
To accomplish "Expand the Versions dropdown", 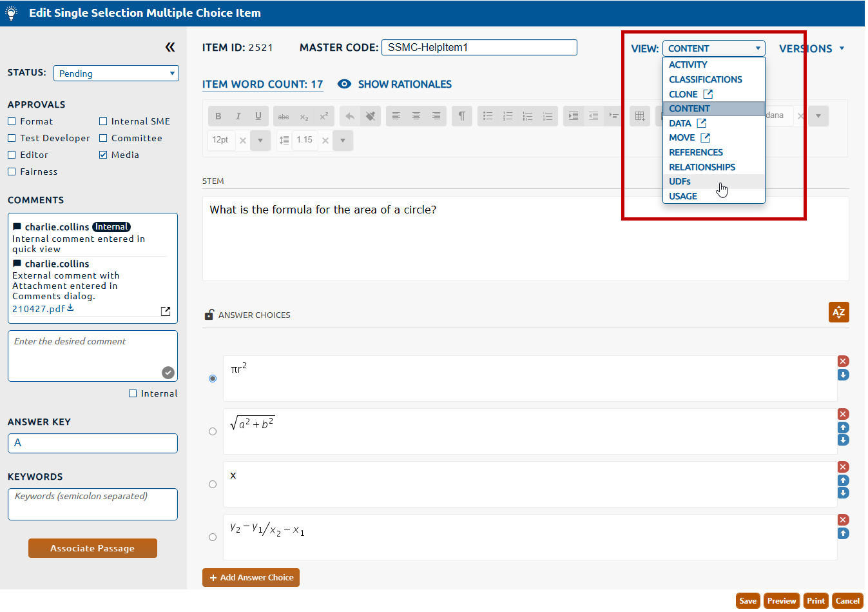I will (811, 48).
